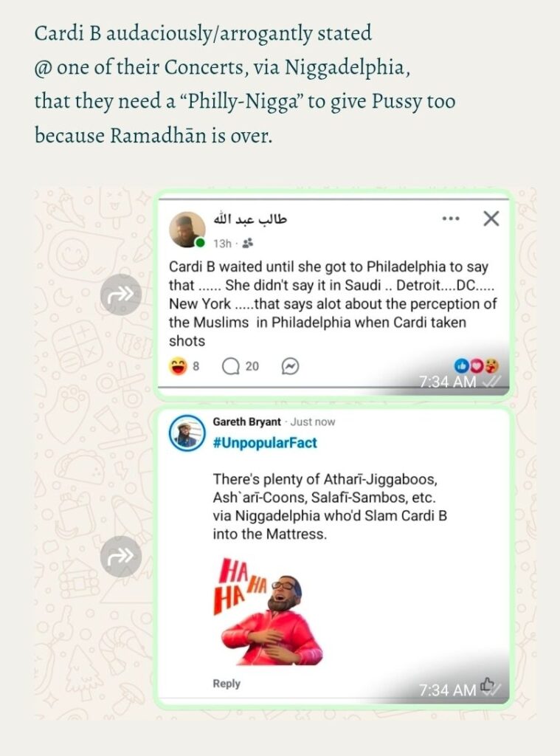
Task: Tap the laughing HA HA avatar sticker
Action: point(268,611)
